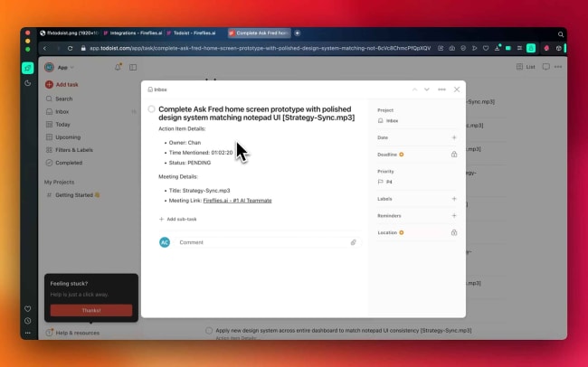Open the task's more actions menu
Viewport: 588px width, 367px height.
point(441,89)
